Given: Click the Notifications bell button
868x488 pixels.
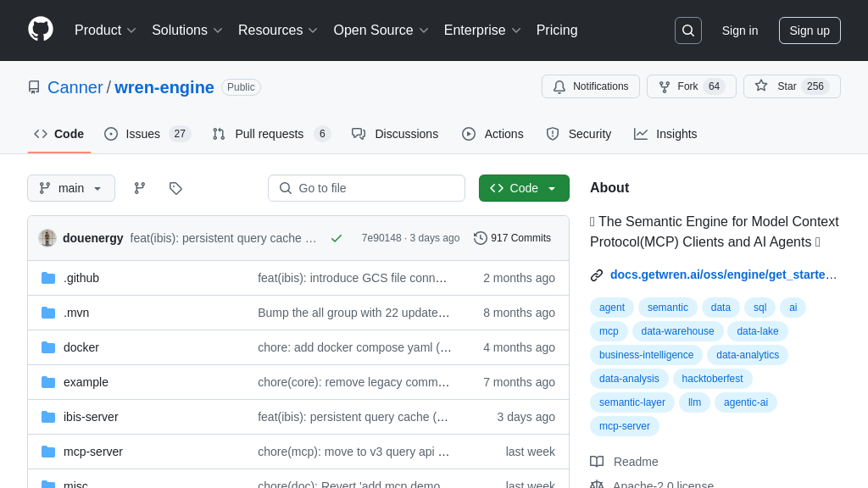Looking at the screenshot, I should click(x=591, y=86).
